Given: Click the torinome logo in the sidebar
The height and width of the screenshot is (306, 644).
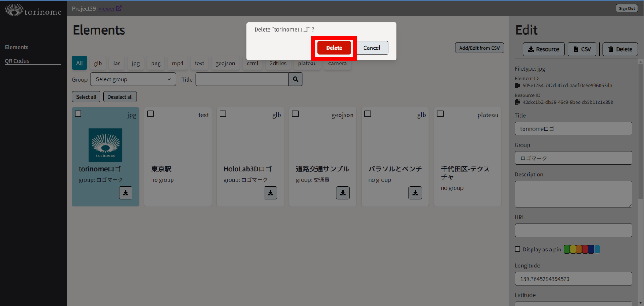Looking at the screenshot, I should pos(33,10).
